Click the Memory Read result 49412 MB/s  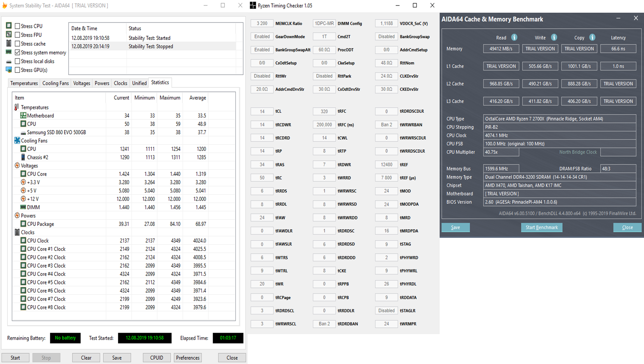pos(501,49)
